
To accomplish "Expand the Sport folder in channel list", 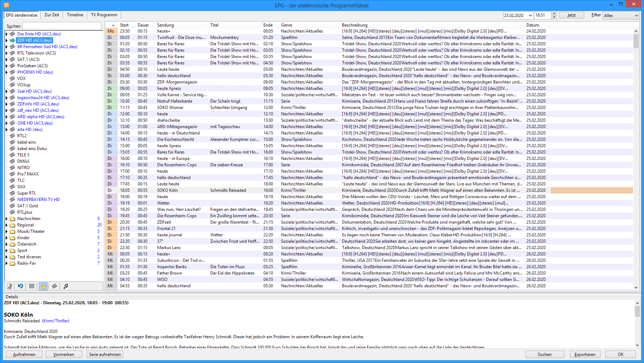I will pyautogui.click(x=6, y=250).
